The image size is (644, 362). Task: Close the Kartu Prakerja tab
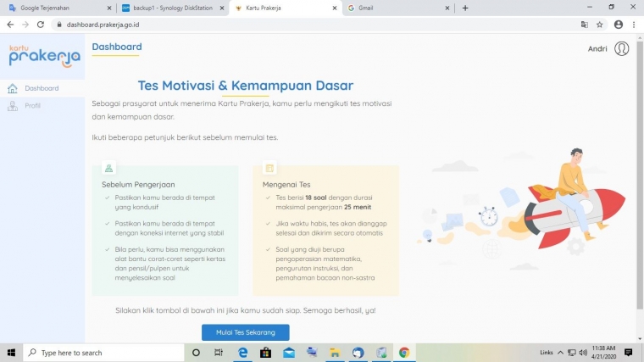point(335,8)
